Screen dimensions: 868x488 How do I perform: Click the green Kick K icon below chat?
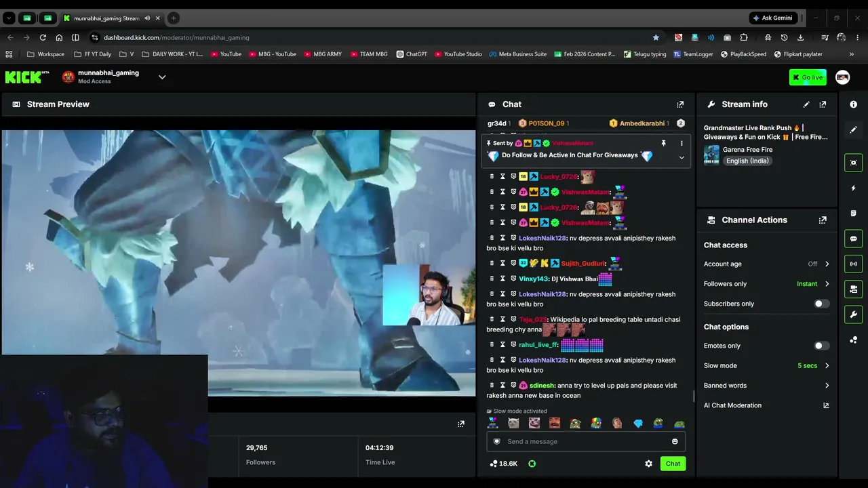click(x=532, y=464)
